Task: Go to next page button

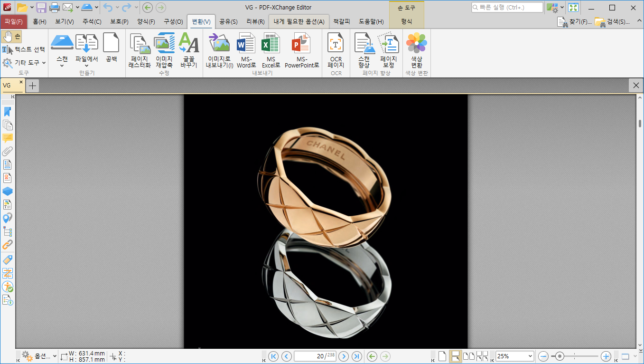Action: click(344, 356)
